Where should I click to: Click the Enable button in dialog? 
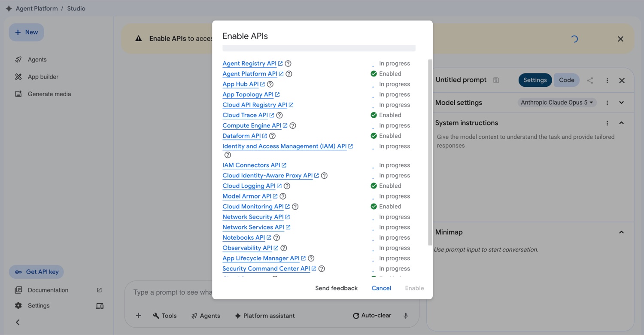(x=414, y=288)
